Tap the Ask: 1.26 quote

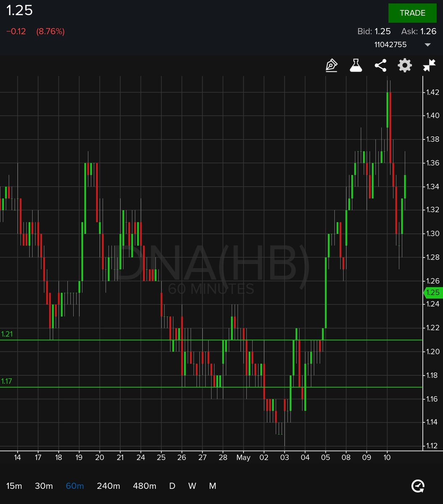pos(419,31)
